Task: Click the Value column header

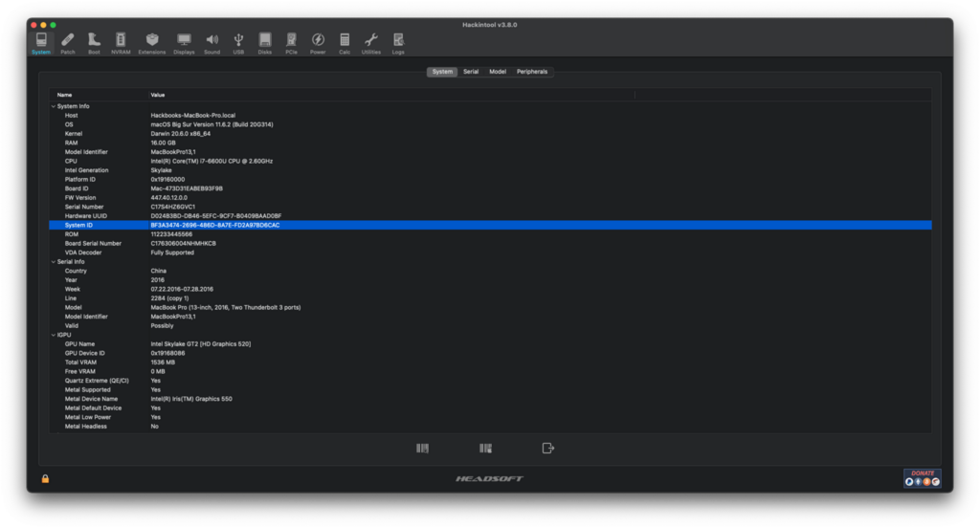Action: pyautogui.click(x=391, y=95)
